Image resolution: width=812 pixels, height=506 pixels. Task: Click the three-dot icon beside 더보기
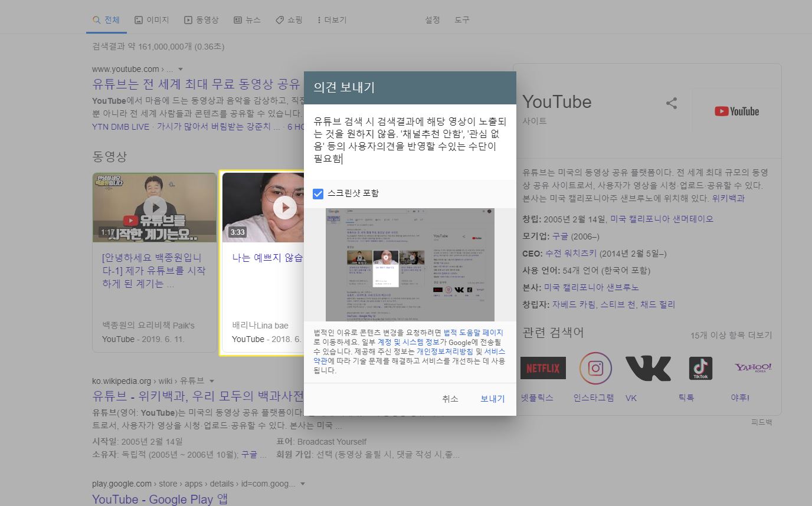319,19
